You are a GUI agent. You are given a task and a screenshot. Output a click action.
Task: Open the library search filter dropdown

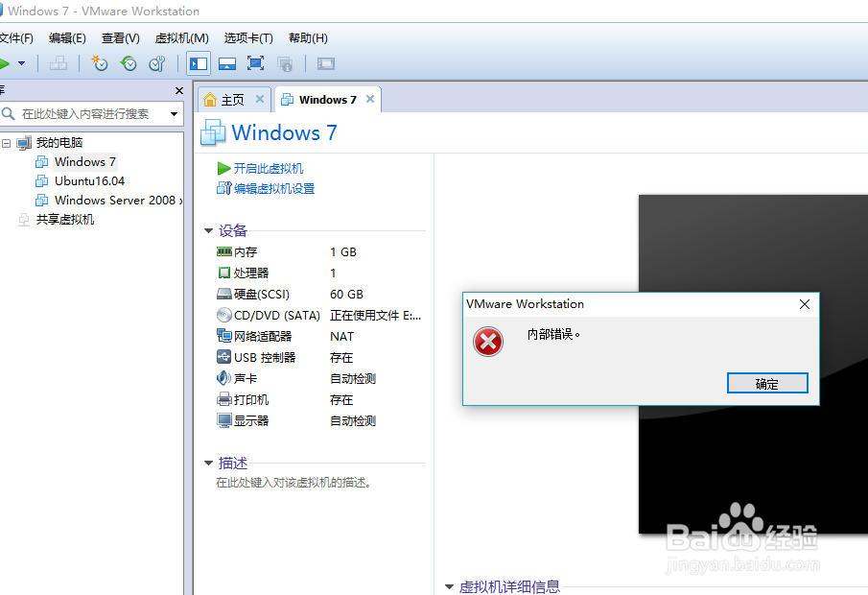click(175, 114)
